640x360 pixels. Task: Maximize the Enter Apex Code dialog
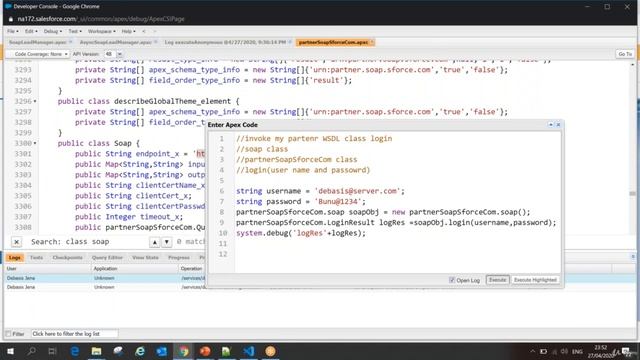pyautogui.click(x=551, y=124)
